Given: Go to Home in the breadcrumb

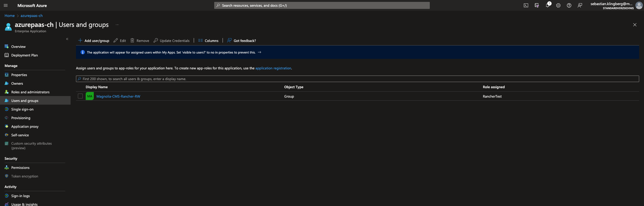Looking at the screenshot, I should coord(9,16).
